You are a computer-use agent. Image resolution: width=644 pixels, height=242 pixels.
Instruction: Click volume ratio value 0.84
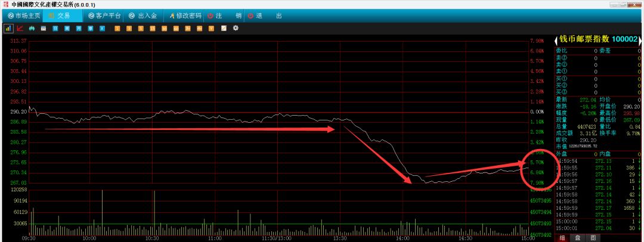pyautogui.click(x=636, y=126)
